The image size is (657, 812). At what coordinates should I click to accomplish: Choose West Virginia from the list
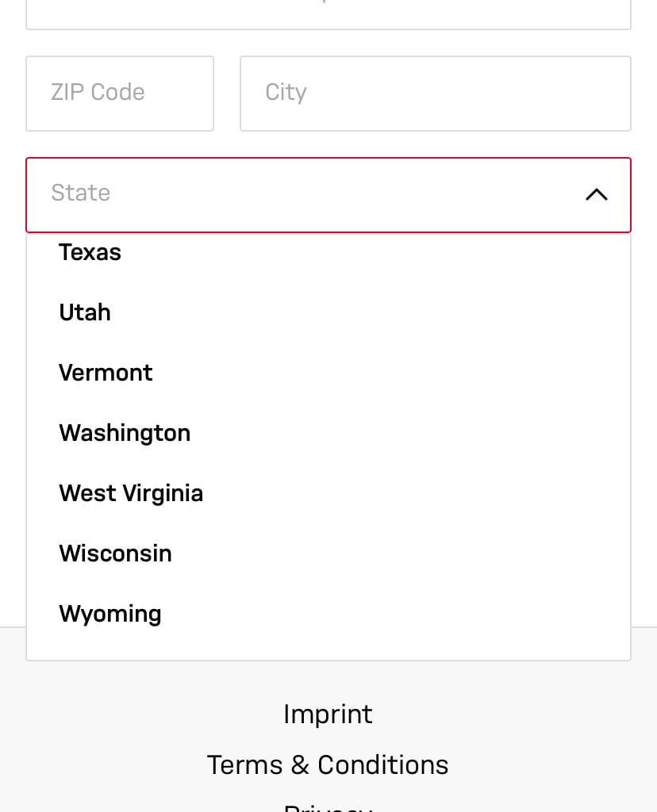click(131, 493)
